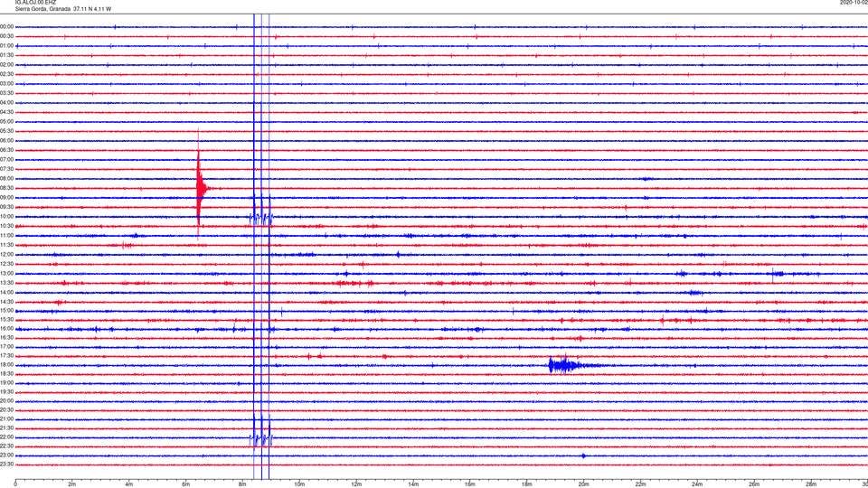Click the calibration pulses on the 10:00 trace
Image resolution: width=868 pixels, height=488 pixels.
click(x=260, y=218)
